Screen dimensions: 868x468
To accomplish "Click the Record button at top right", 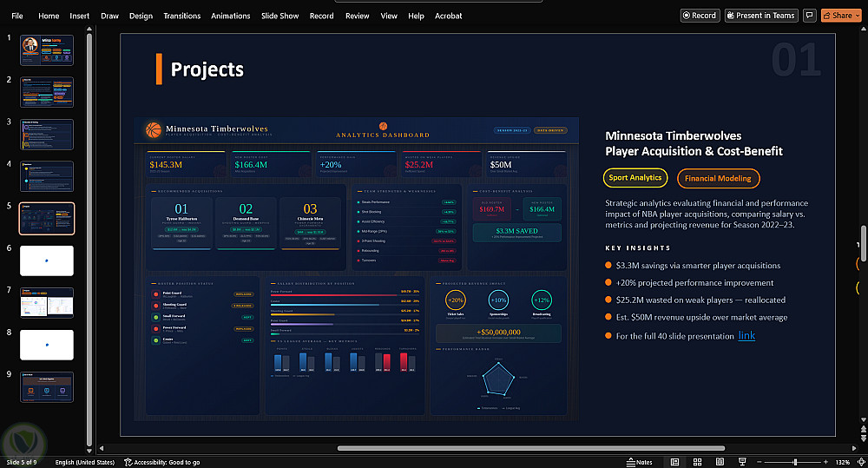I will (x=700, y=16).
